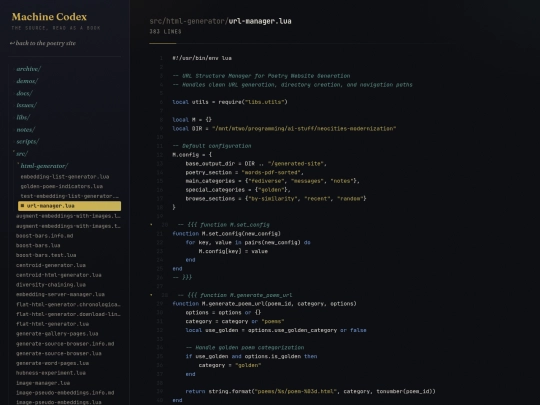Open boost-bars.lua file
Screen dimensions: 540x405
38,246
